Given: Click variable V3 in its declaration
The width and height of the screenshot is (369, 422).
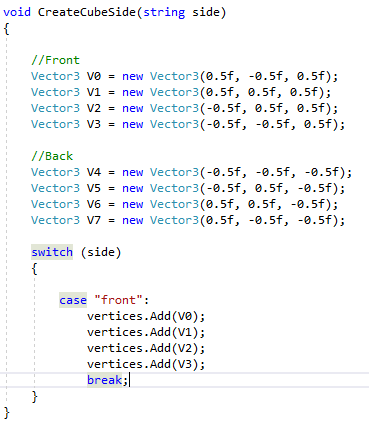Looking at the screenshot, I should coord(94,124).
